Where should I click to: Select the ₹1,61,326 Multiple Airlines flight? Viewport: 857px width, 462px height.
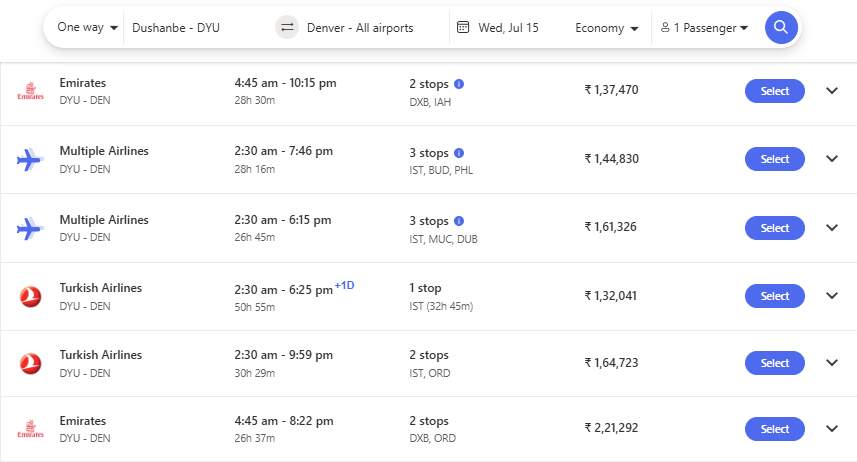[x=774, y=228]
